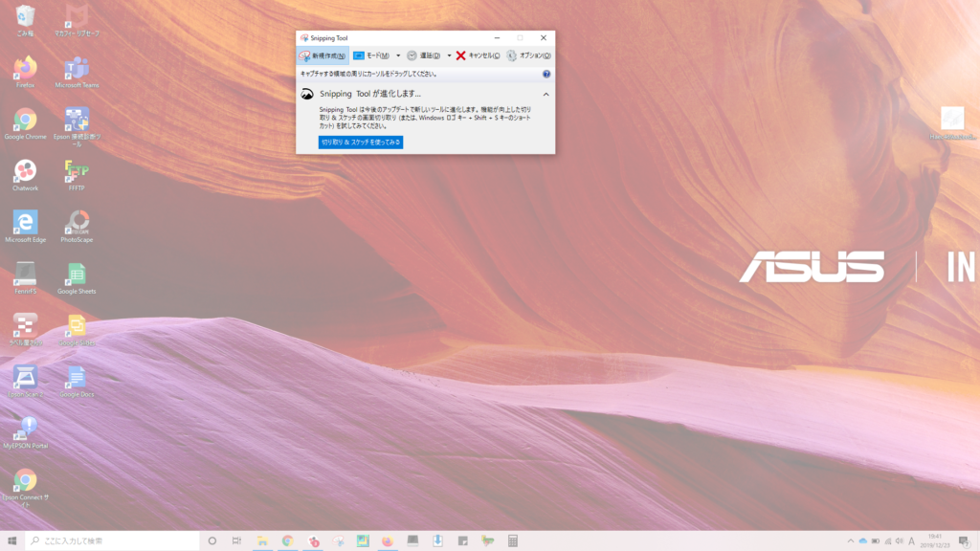Click the Chatwork desktop icon

tap(25, 172)
